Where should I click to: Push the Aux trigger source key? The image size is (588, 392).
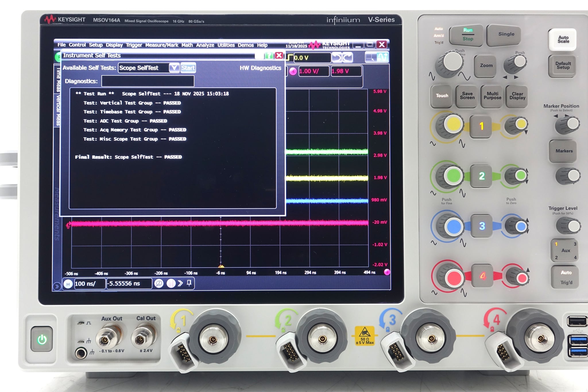pyautogui.click(x=564, y=250)
